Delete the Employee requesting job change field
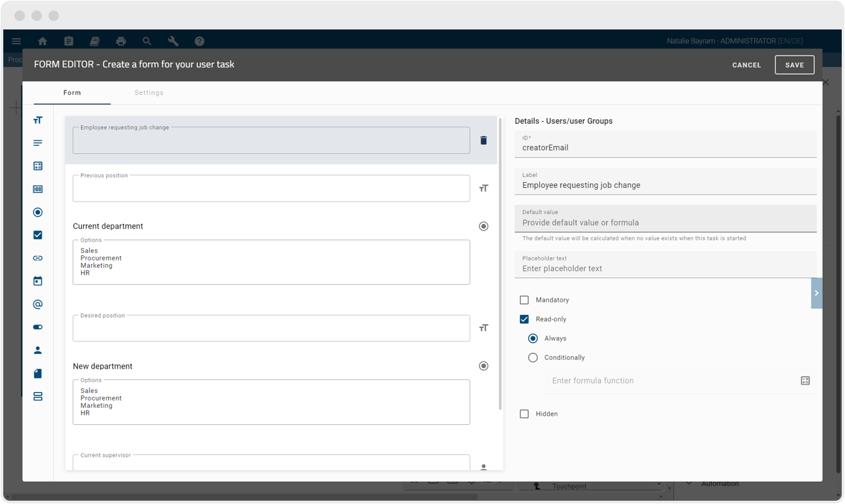Screen dimensions: 845x504 [483, 140]
